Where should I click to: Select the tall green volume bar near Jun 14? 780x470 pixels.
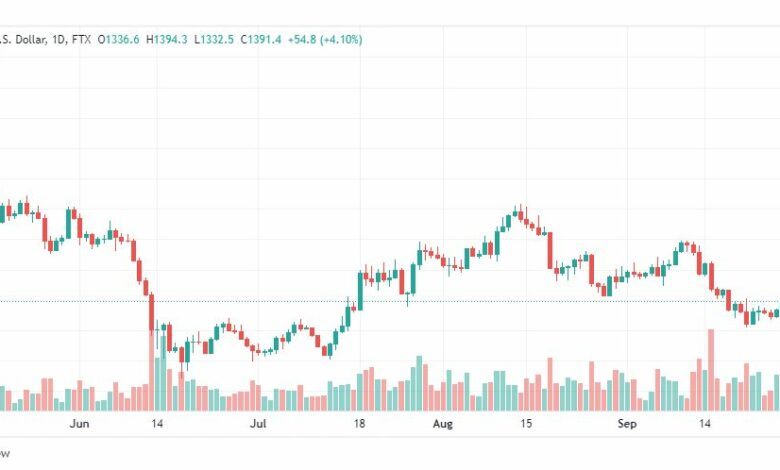coord(164,374)
